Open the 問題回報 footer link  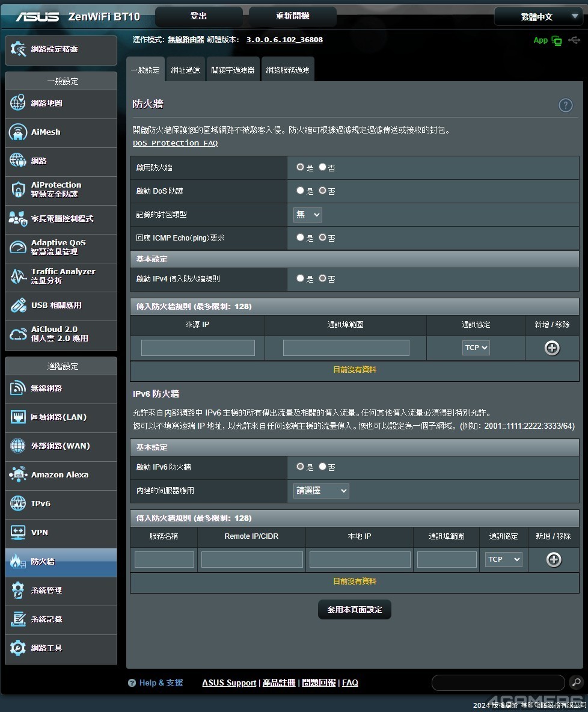319,683
